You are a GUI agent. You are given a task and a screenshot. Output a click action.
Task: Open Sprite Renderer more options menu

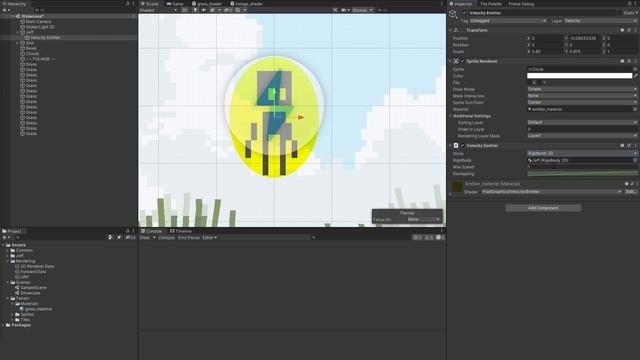coord(635,61)
